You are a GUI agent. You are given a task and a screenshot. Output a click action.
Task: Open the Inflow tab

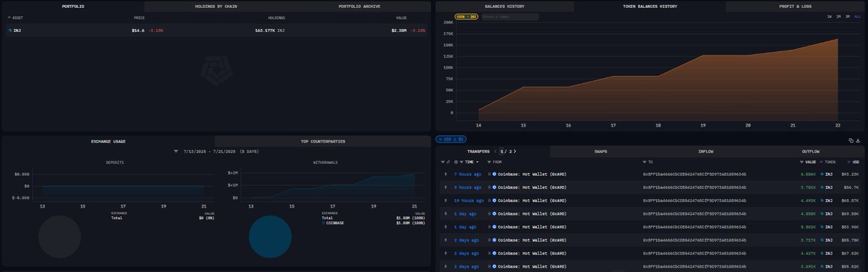click(x=706, y=151)
